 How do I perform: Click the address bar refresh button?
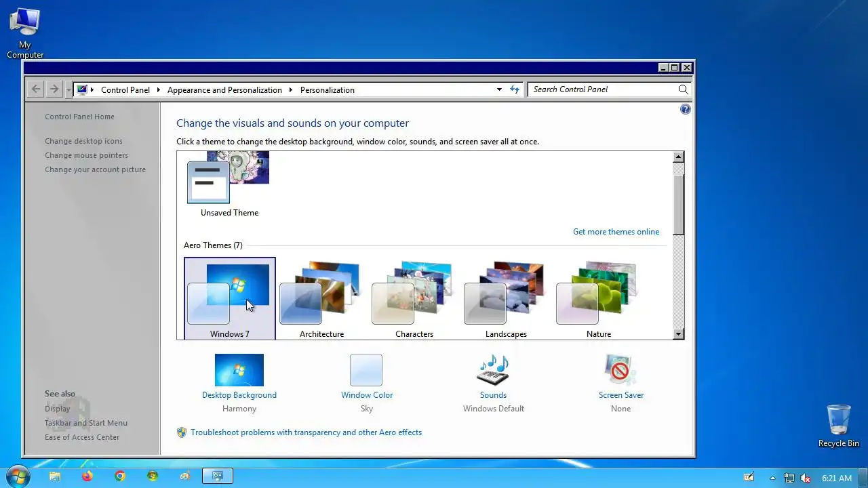point(515,89)
